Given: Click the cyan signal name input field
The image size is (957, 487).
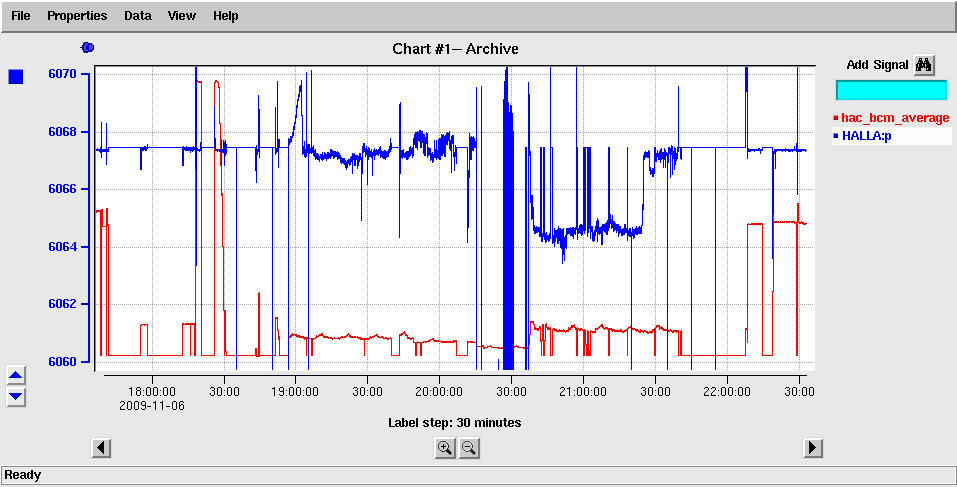Looking at the screenshot, I should coord(891,90).
